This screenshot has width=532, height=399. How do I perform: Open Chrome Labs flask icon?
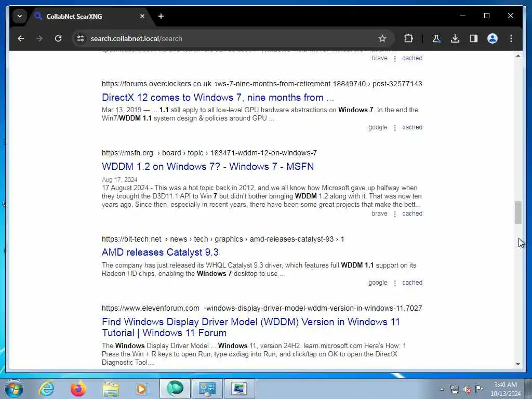[436, 38]
